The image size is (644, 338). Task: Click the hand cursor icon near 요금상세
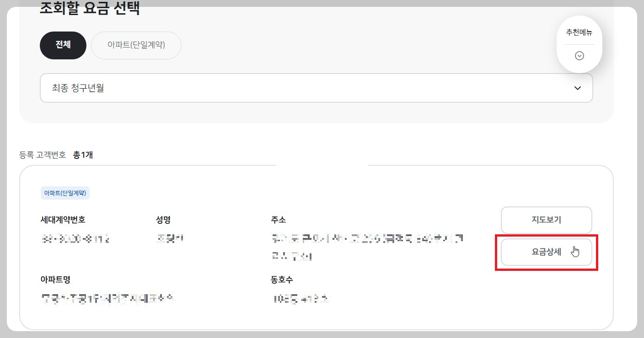point(575,251)
